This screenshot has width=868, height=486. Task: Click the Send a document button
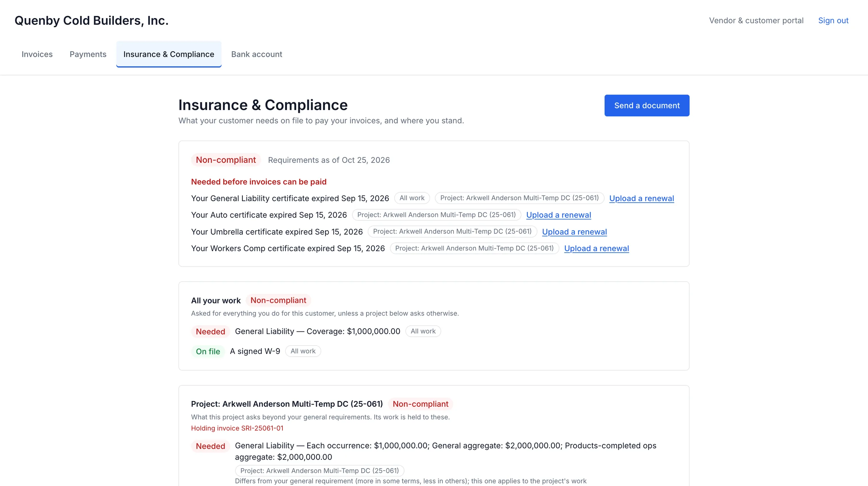(x=647, y=105)
